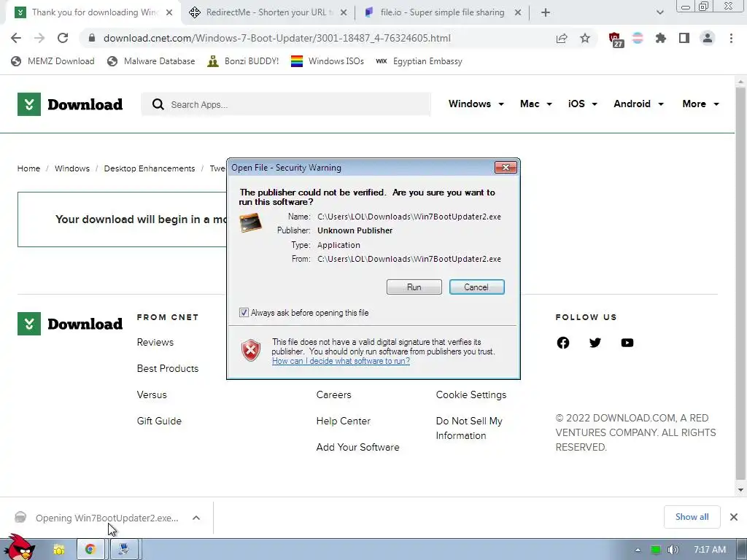The height and width of the screenshot is (560, 747).
Task: Open the file explorer taskbar icon
Action: click(59, 550)
